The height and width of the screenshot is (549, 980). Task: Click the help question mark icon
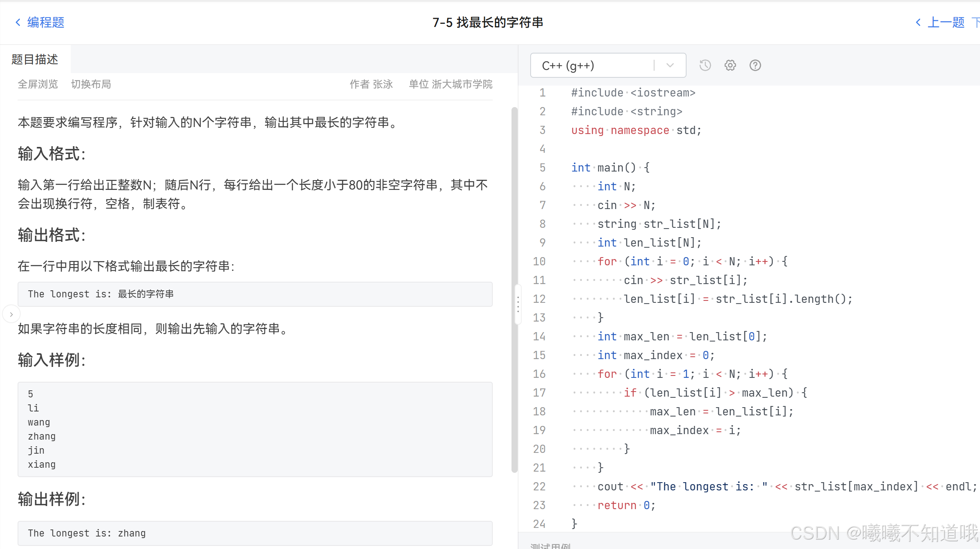755,65
